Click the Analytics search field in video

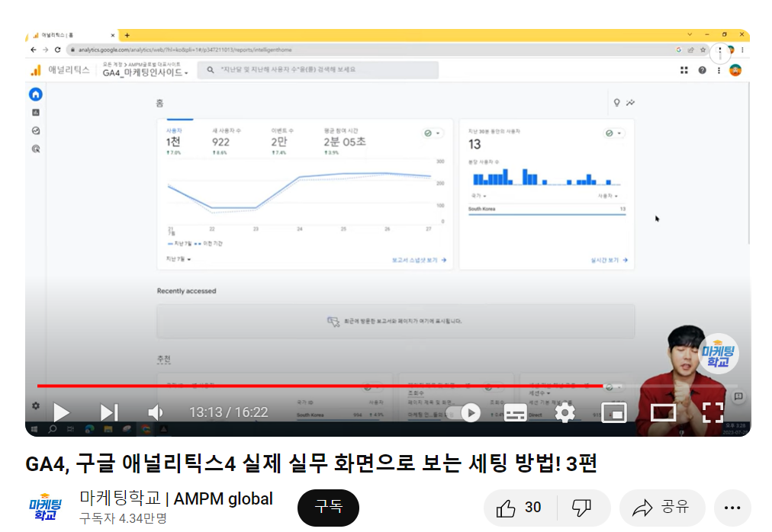318,70
